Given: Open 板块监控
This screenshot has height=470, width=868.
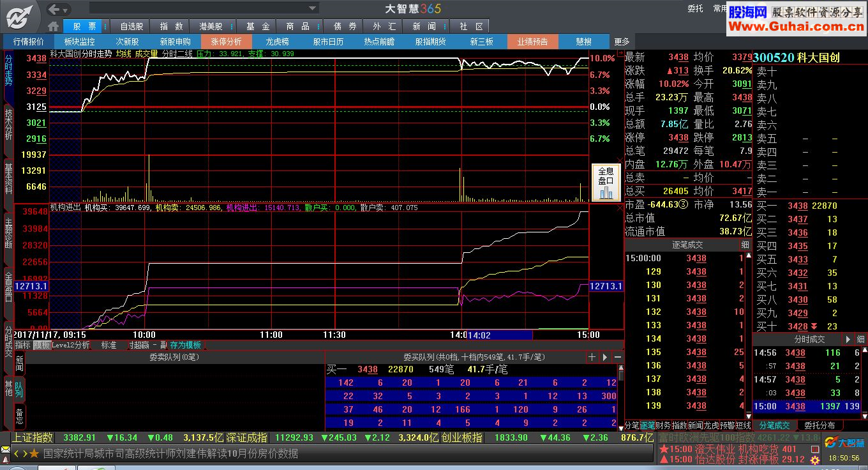Looking at the screenshot, I should tap(80, 42).
